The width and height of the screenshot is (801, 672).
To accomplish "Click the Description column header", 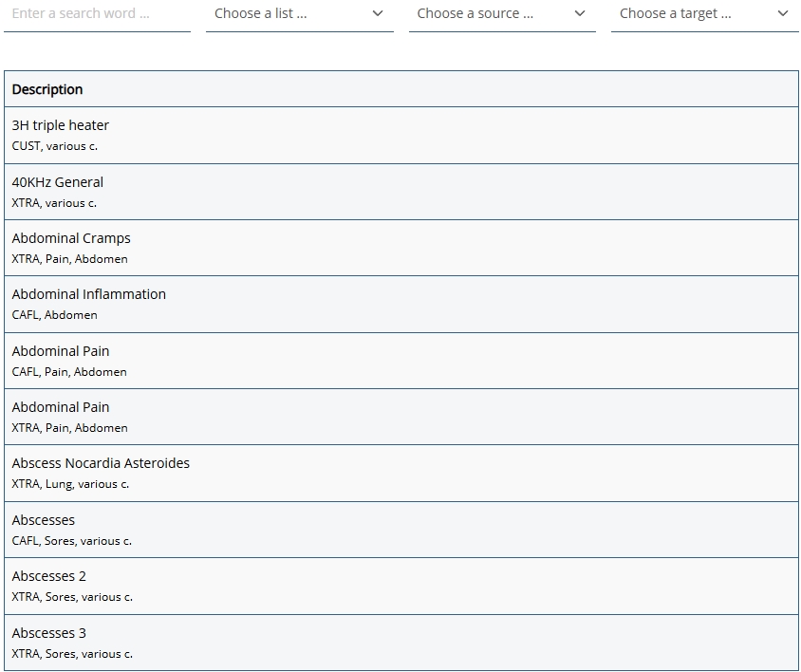I will (x=47, y=89).
